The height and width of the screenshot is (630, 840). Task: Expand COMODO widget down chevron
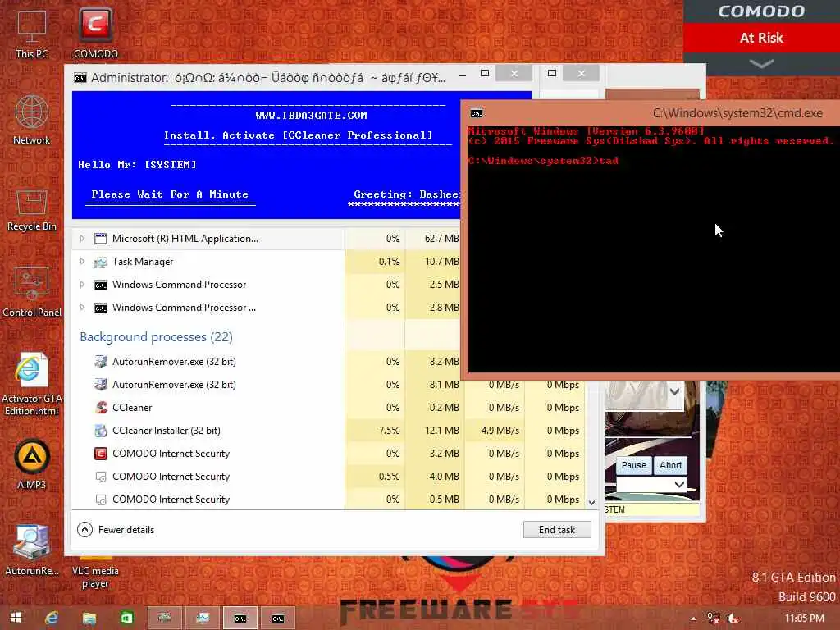click(x=761, y=64)
